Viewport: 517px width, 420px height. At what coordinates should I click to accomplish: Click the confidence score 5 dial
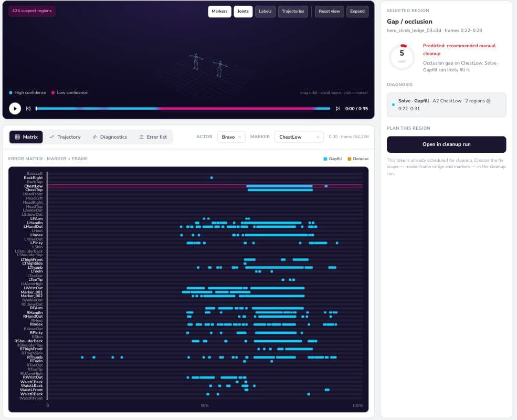tap(402, 57)
